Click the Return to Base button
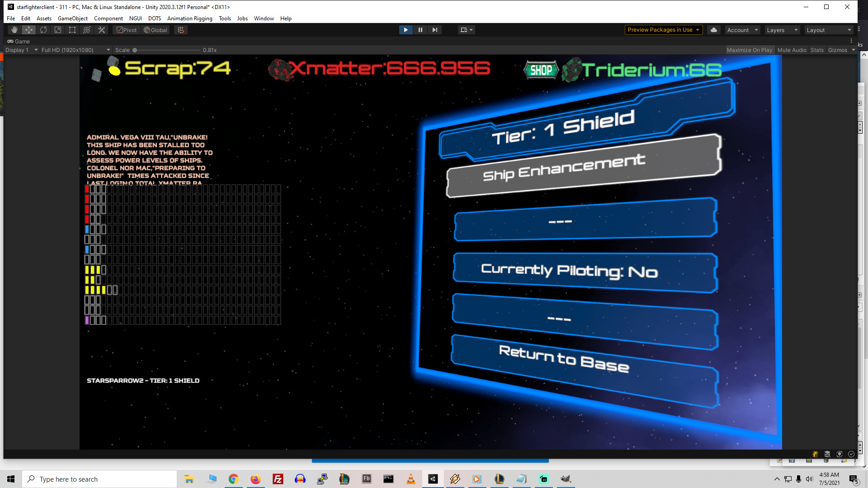 (564, 358)
